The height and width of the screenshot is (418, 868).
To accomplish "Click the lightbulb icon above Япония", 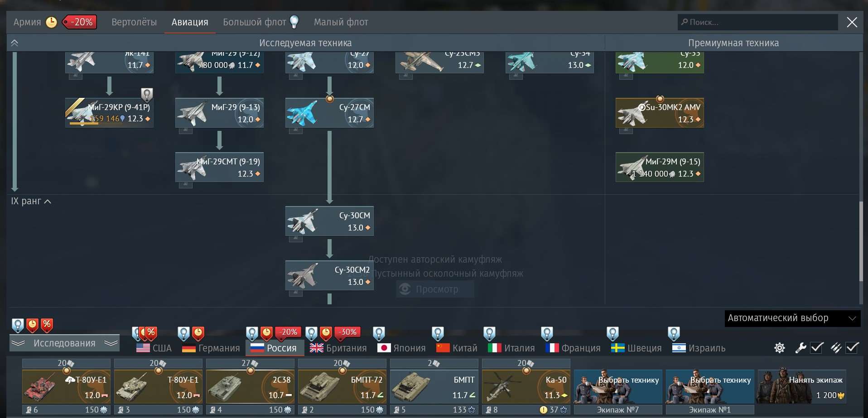I will (379, 334).
